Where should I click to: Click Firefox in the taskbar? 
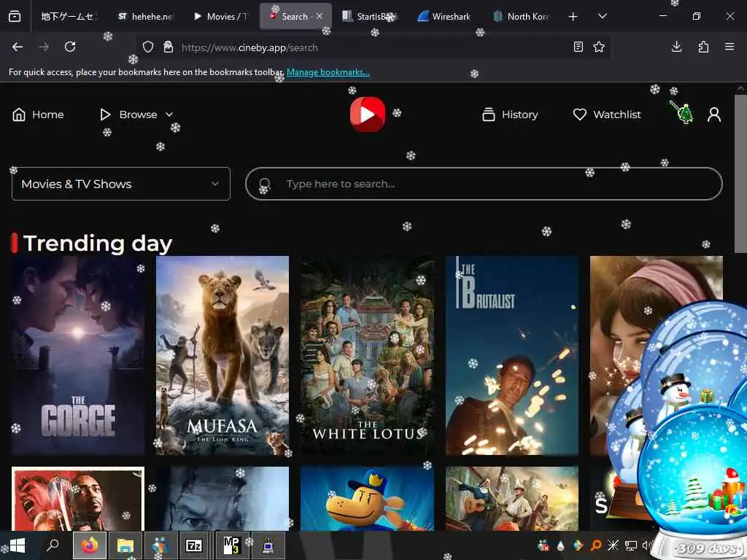[x=90, y=545]
